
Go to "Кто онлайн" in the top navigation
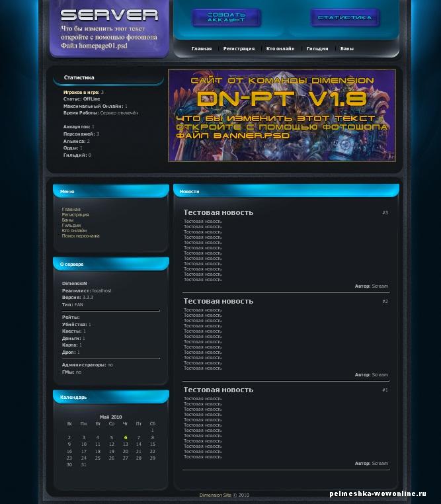[x=280, y=49]
